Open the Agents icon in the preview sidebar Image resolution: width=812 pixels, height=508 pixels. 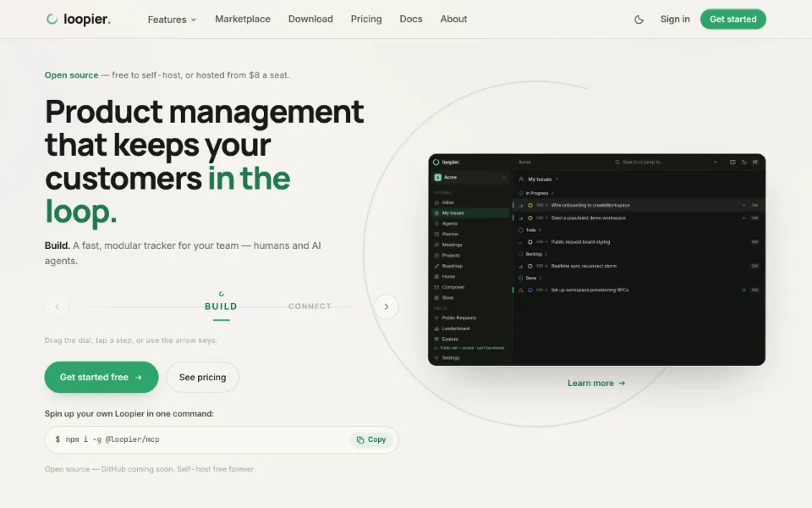[x=436, y=224]
